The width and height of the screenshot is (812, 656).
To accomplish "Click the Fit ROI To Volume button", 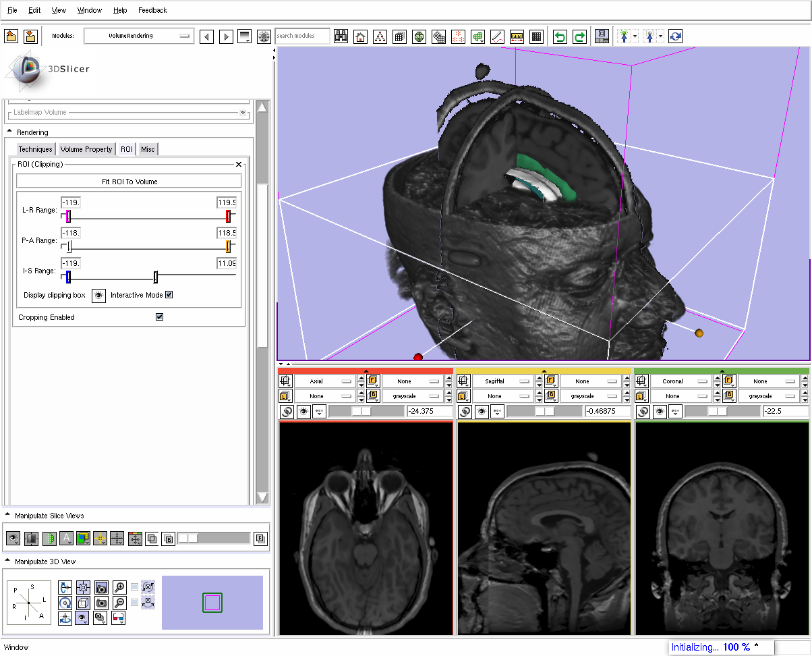I will (129, 182).
